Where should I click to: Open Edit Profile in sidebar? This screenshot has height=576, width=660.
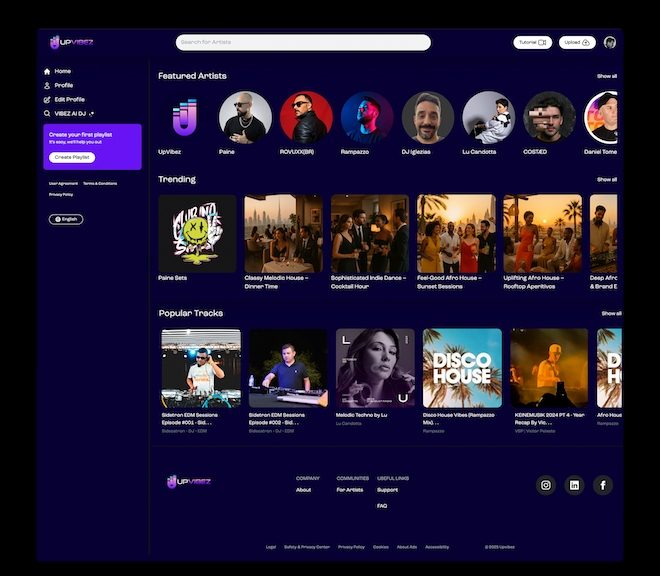[64, 99]
